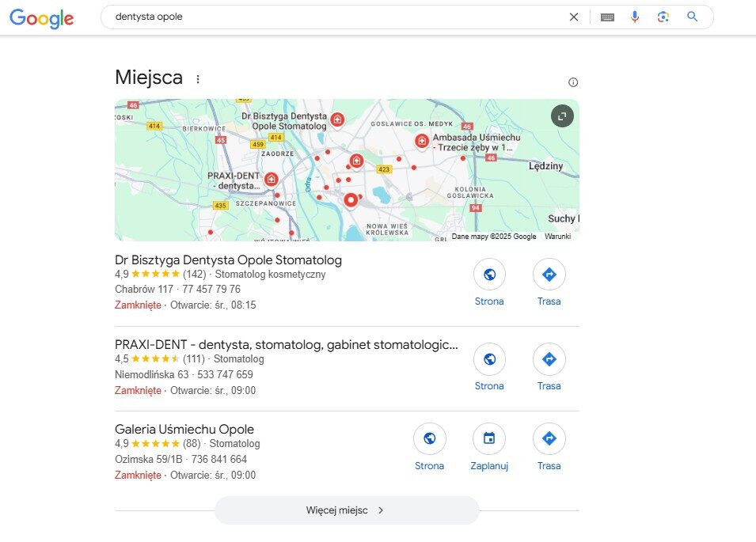This screenshot has height=542, width=756.
Task: Select the unlabeled clinic pin in city center
Action: point(356,161)
